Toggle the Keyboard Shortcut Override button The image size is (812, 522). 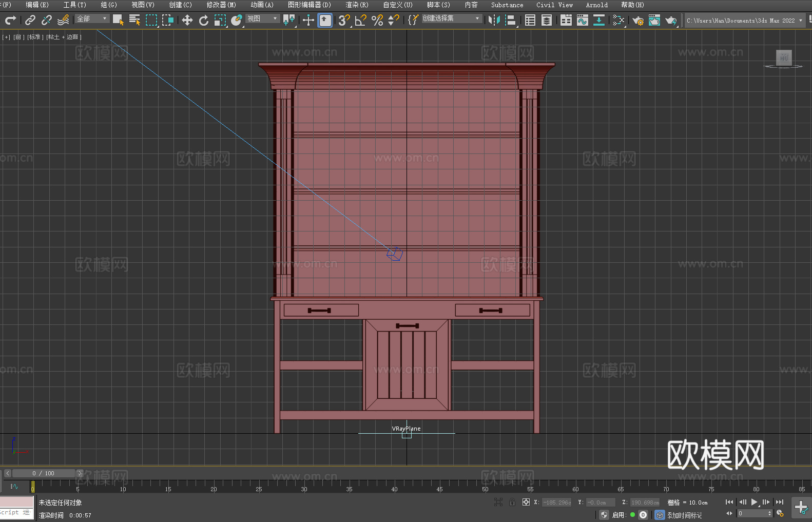[x=325, y=20]
